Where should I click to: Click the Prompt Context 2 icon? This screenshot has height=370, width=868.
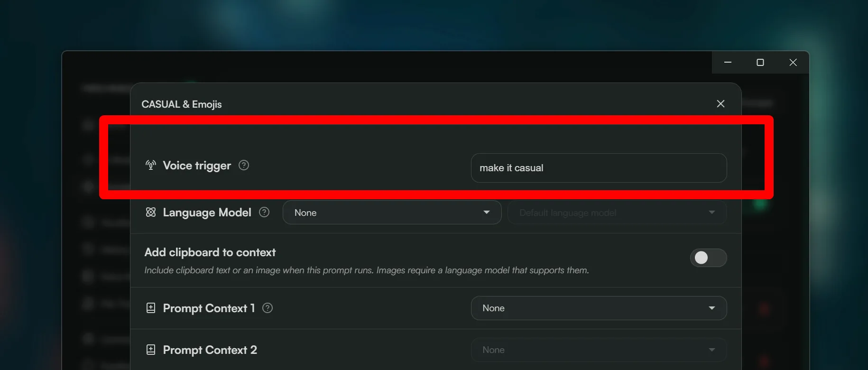tap(151, 350)
